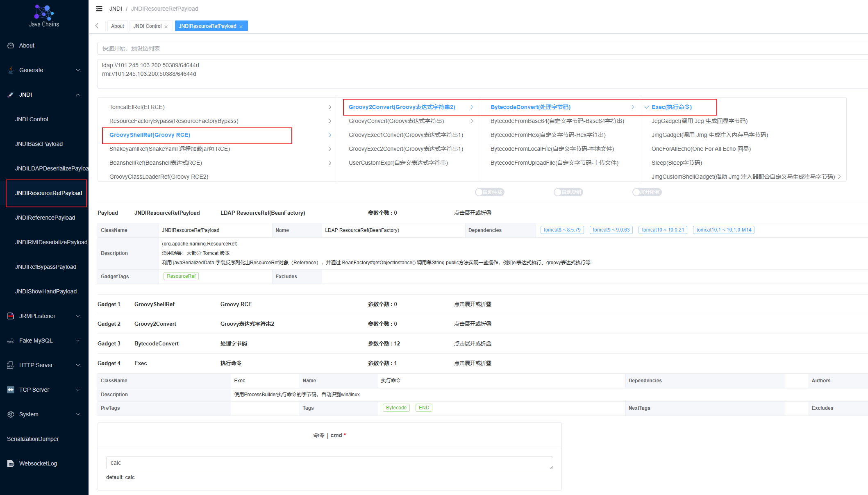Collapse sidebar with the hamburger menu icon
Screen dimensions: 868x495
[99, 9]
